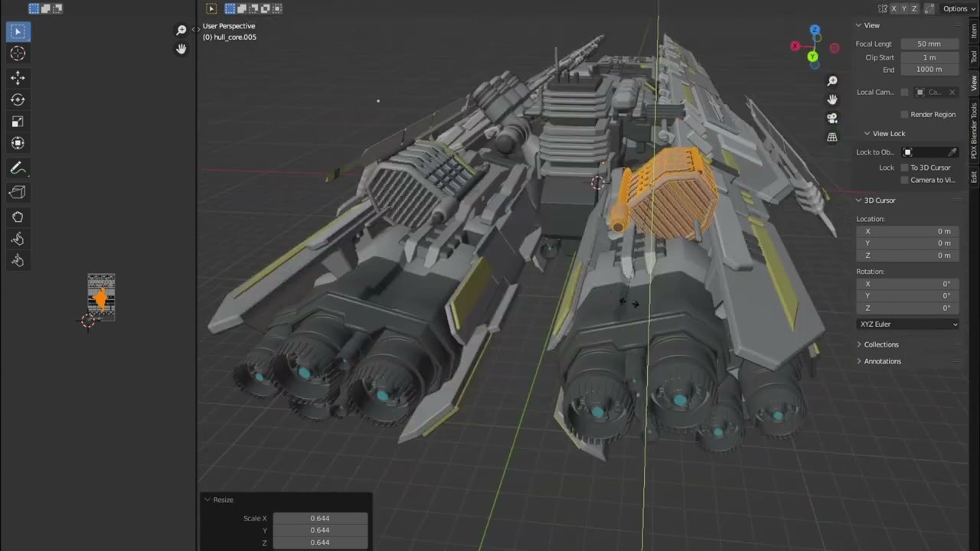
Task: Click the Clip Start 1 m field
Action: pos(929,57)
